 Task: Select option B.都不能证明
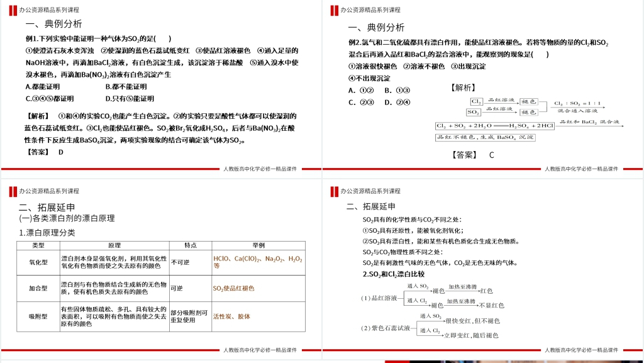126,87
